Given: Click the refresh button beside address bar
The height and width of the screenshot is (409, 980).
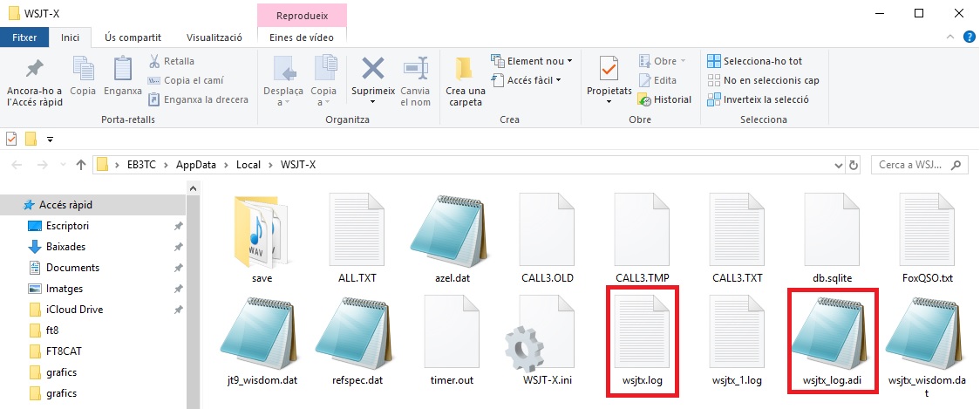Looking at the screenshot, I should [x=854, y=165].
